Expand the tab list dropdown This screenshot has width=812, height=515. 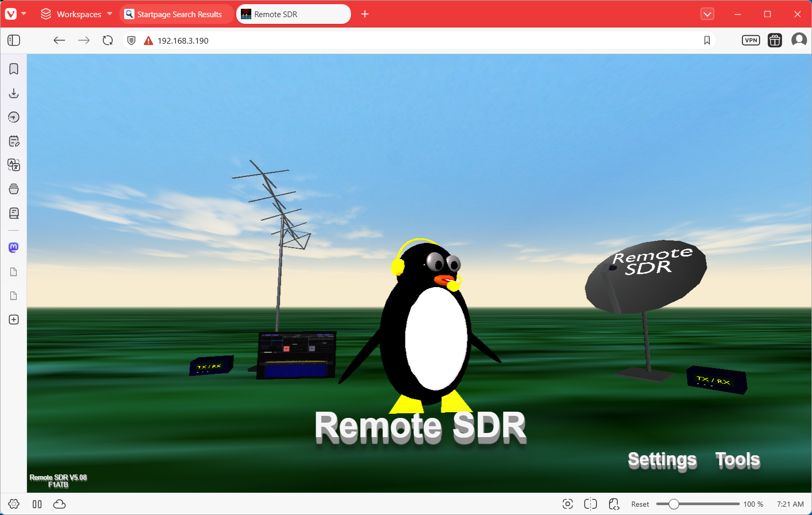707,14
